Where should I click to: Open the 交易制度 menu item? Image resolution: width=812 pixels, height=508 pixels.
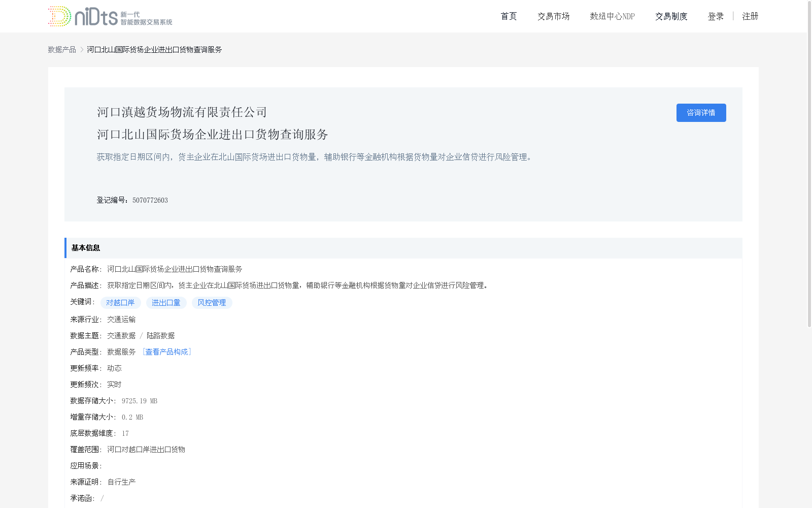tap(671, 16)
